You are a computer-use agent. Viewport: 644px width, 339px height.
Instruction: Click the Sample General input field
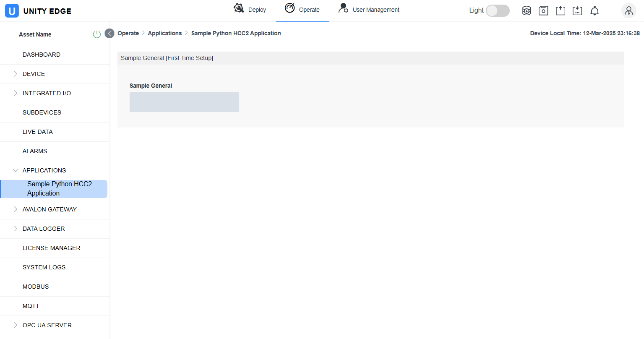click(x=184, y=102)
